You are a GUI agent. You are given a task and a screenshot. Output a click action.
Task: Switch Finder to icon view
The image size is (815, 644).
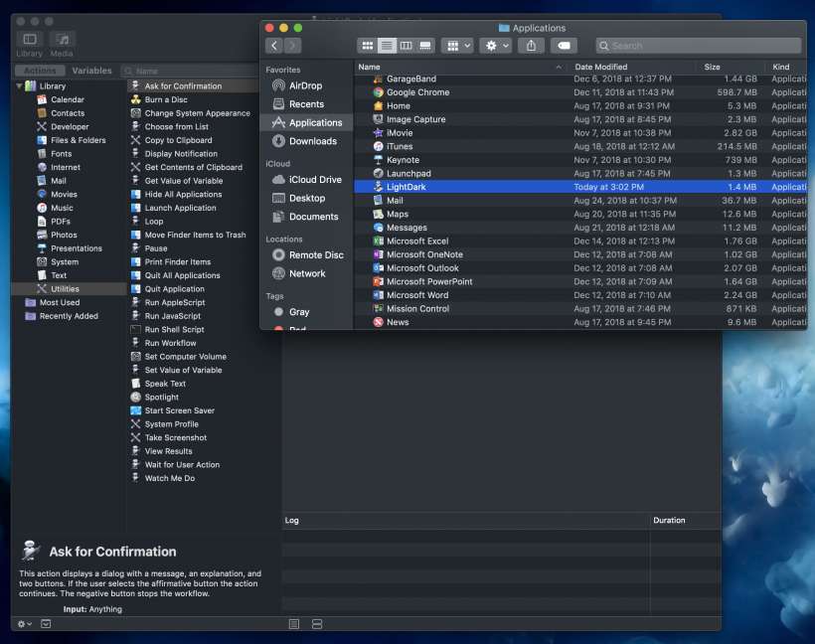[368, 46]
